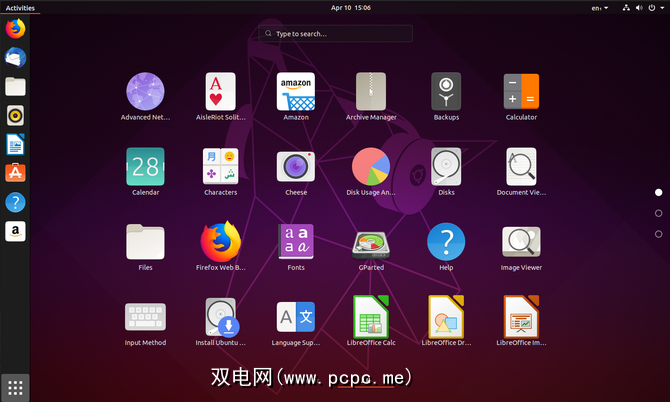Image resolution: width=670 pixels, height=402 pixels.
Task: Open Advanced Network Configuration app
Action: point(145,91)
